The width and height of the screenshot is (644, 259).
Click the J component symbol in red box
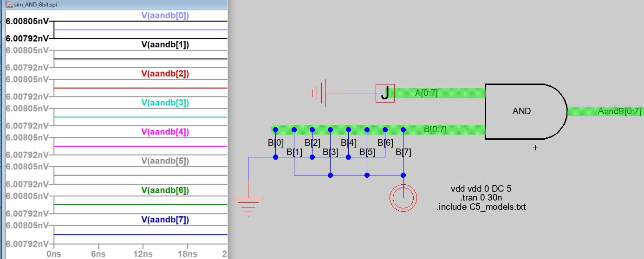385,93
